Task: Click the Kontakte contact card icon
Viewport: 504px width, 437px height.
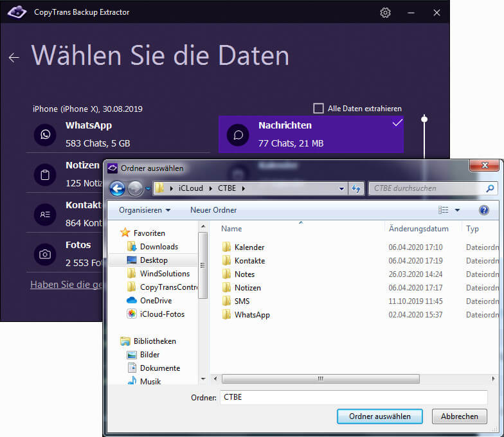Action: (x=45, y=215)
